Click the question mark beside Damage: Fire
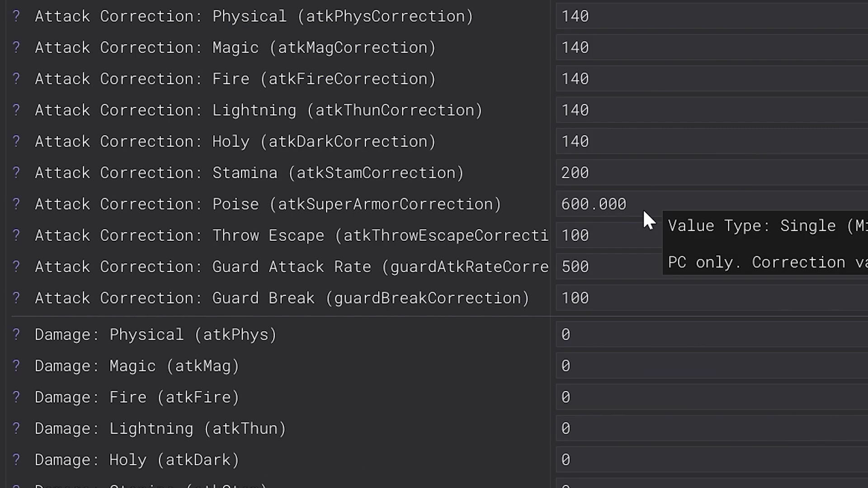868x488 pixels. 16,397
